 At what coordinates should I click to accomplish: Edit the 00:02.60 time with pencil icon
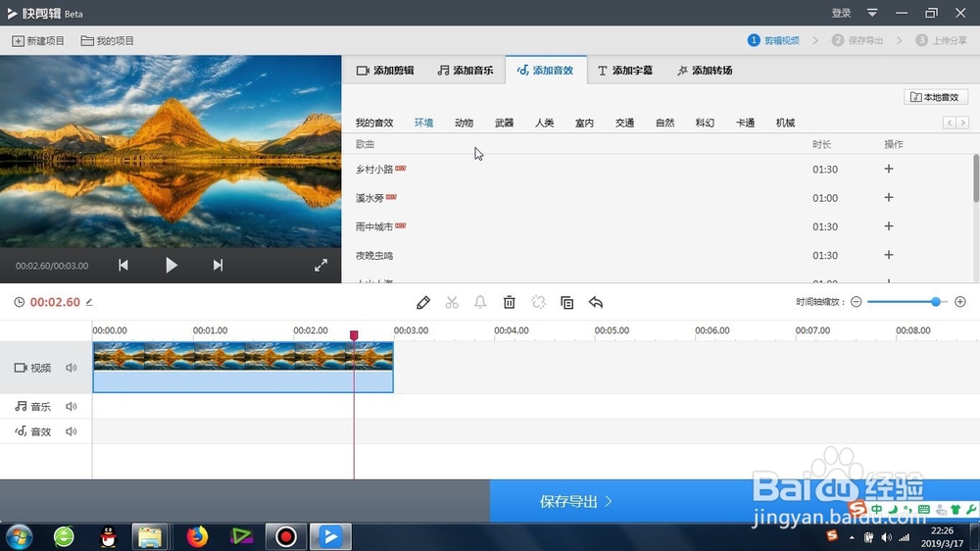(x=89, y=302)
